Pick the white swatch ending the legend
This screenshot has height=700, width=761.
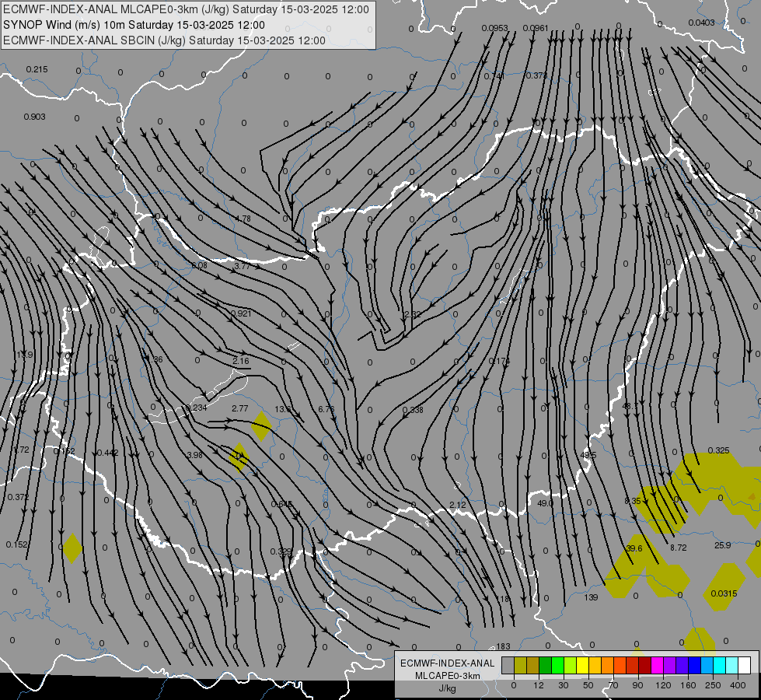tap(745, 665)
